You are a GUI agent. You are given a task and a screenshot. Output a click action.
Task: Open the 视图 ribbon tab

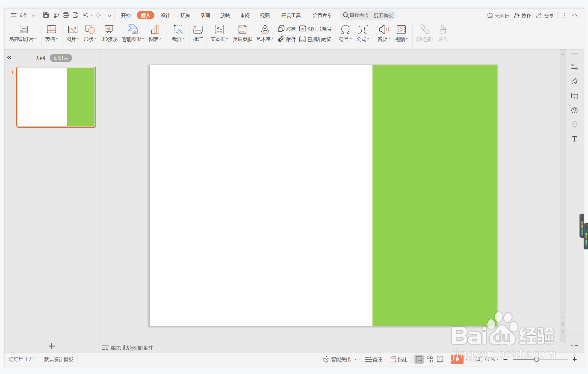coord(265,15)
